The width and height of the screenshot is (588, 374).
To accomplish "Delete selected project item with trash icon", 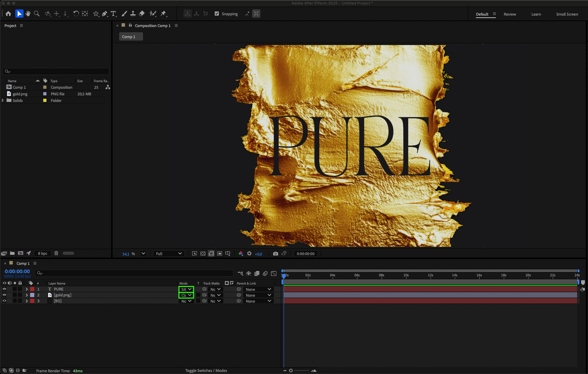I will click(56, 253).
